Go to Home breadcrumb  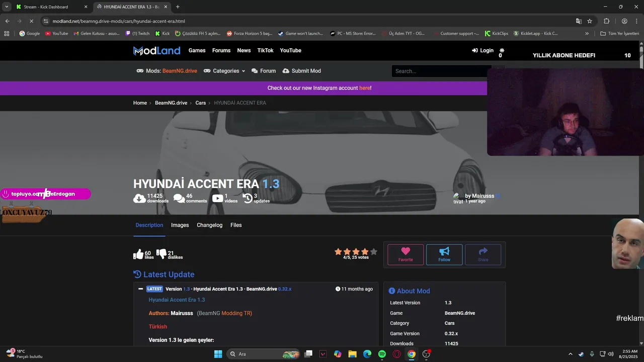[x=140, y=103]
